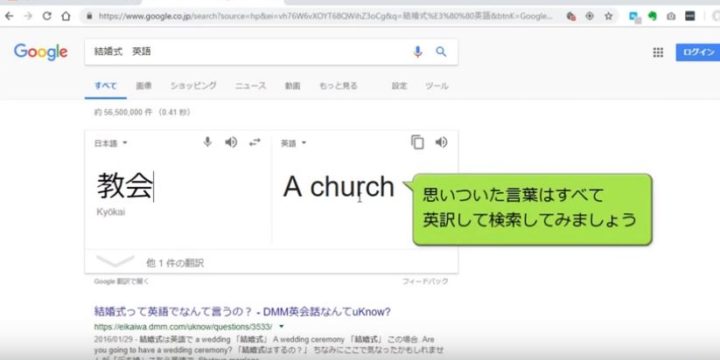Open もっと見る menu

tap(338, 86)
